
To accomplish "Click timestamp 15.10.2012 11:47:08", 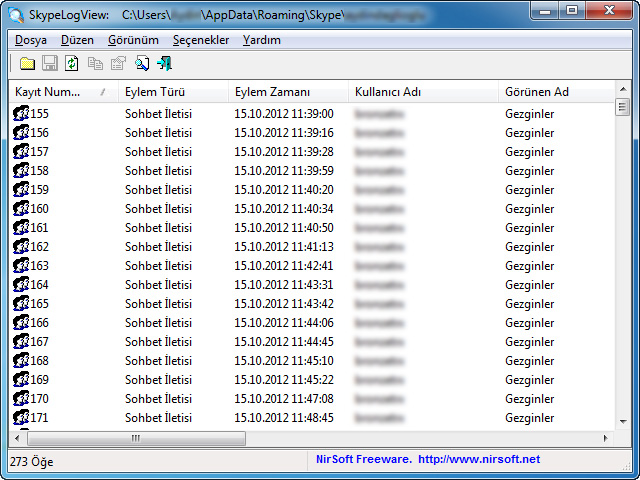I will (284, 398).
